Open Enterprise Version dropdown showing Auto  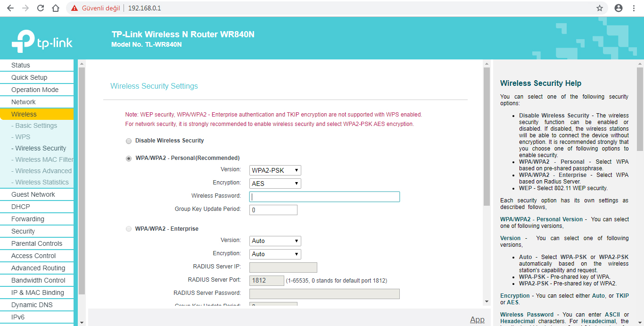point(275,241)
